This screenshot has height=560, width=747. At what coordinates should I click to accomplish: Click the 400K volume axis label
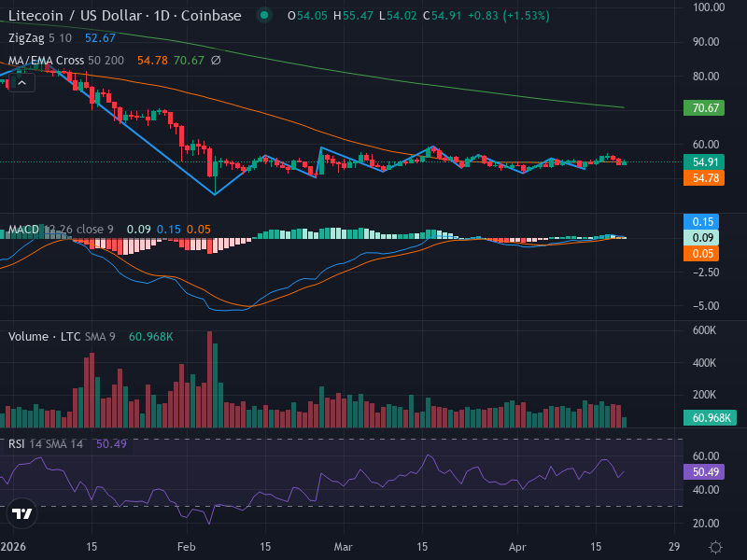pos(704,363)
